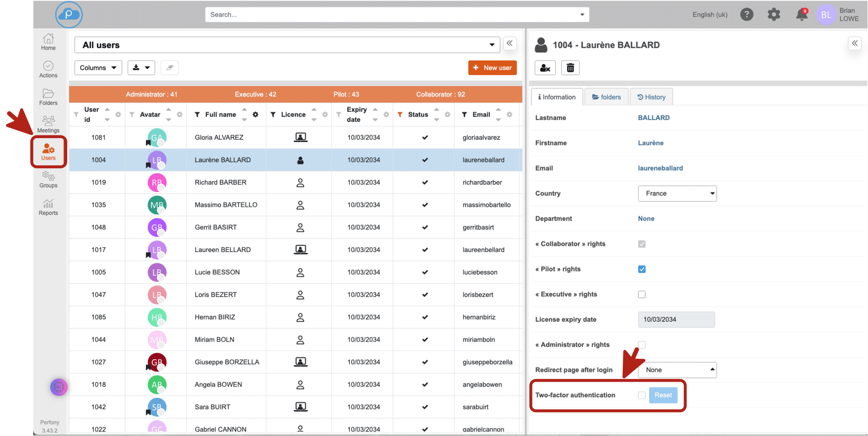Click into the Search field
868x436 pixels.
point(391,15)
